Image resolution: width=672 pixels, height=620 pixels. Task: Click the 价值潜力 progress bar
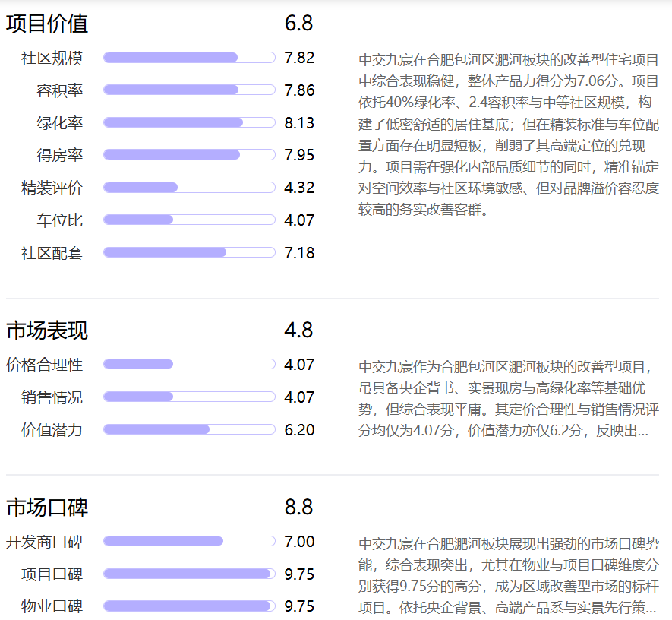click(189, 429)
